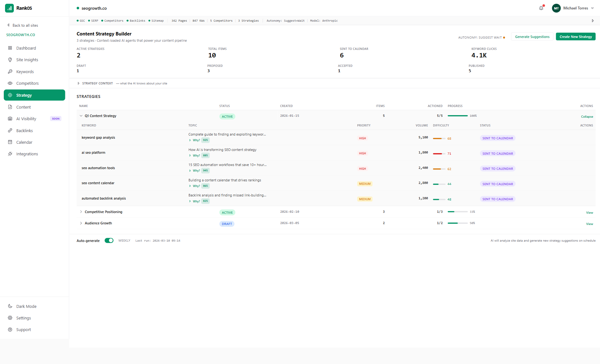Check the AI Visibility feature marked SOON
600x364 pixels.
point(26,119)
